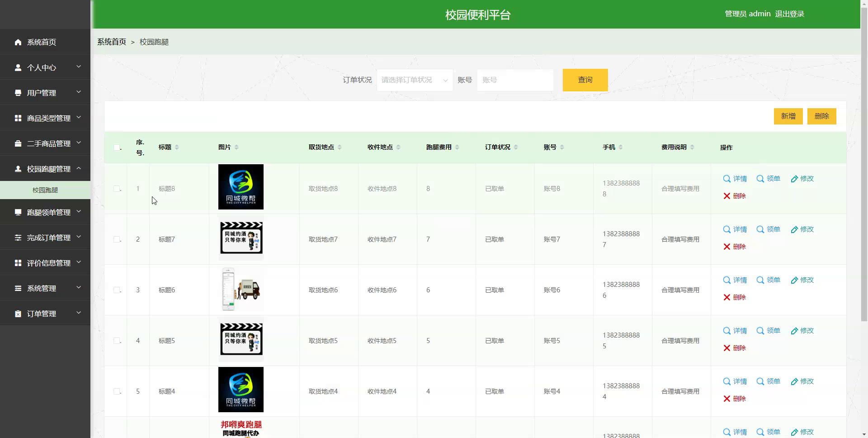The image size is (868, 438).
Task: Click 修改 for row 标题6
Action: tap(802, 280)
